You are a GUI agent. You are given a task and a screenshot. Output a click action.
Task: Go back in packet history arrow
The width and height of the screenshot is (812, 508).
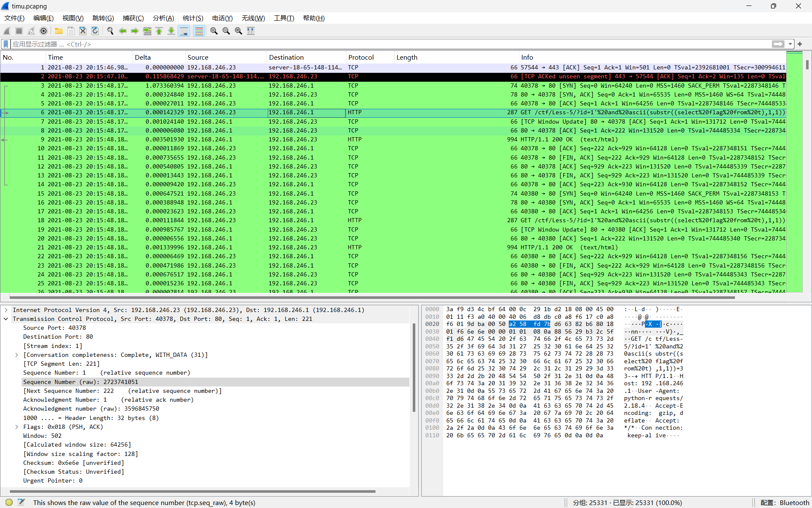pos(123,31)
